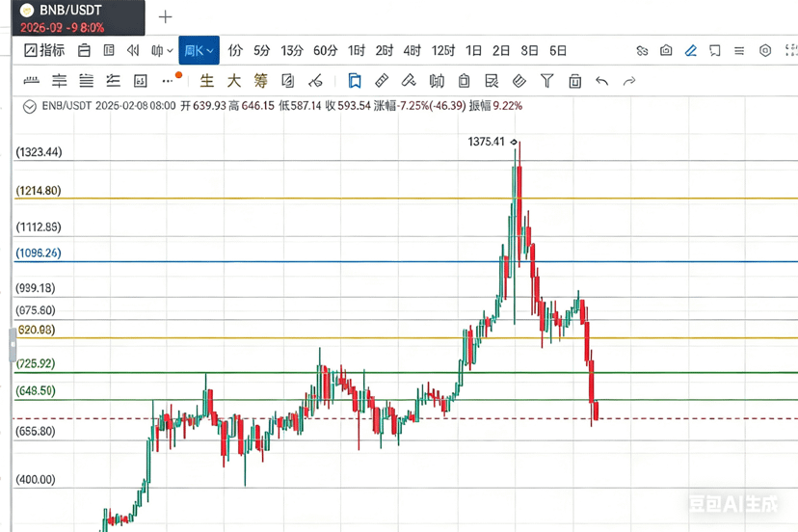Click the (1096.26) blue level label

tap(39, 253)
